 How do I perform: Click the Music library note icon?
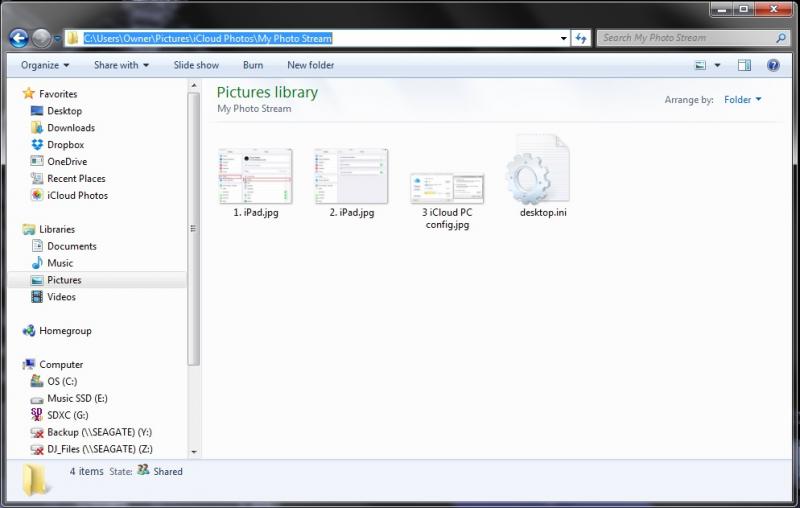(37, 263)
